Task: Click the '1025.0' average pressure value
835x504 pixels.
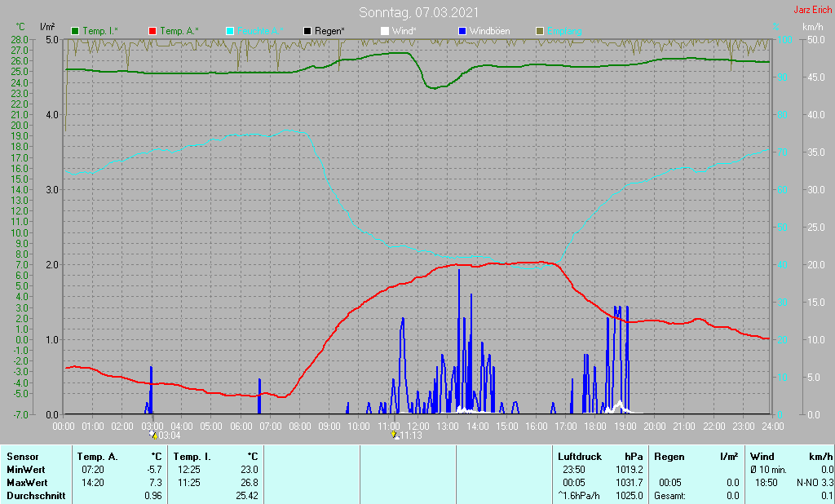Action: pos(630,496)
